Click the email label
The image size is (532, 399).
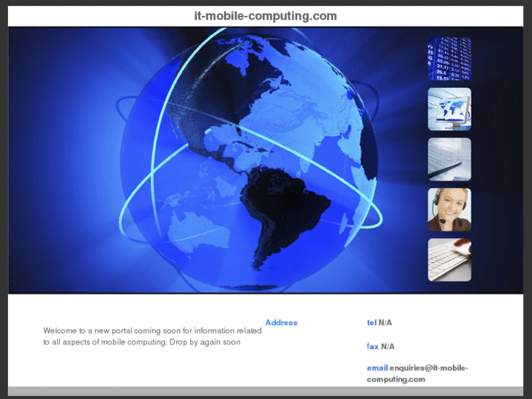(x=378, y=368)
